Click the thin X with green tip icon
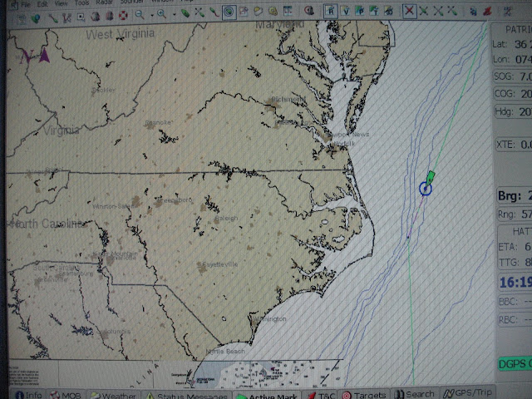 (x=438, y=11)
